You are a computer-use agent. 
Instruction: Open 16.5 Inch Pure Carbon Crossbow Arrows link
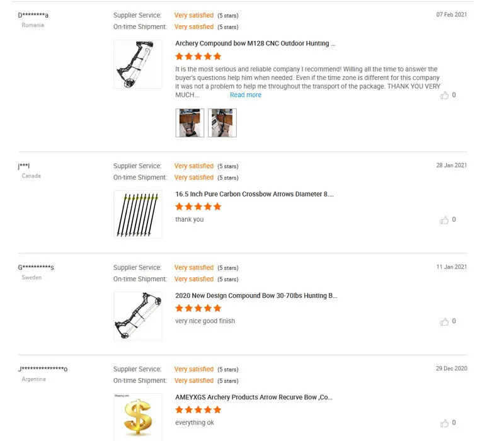(x=255, y=194)
